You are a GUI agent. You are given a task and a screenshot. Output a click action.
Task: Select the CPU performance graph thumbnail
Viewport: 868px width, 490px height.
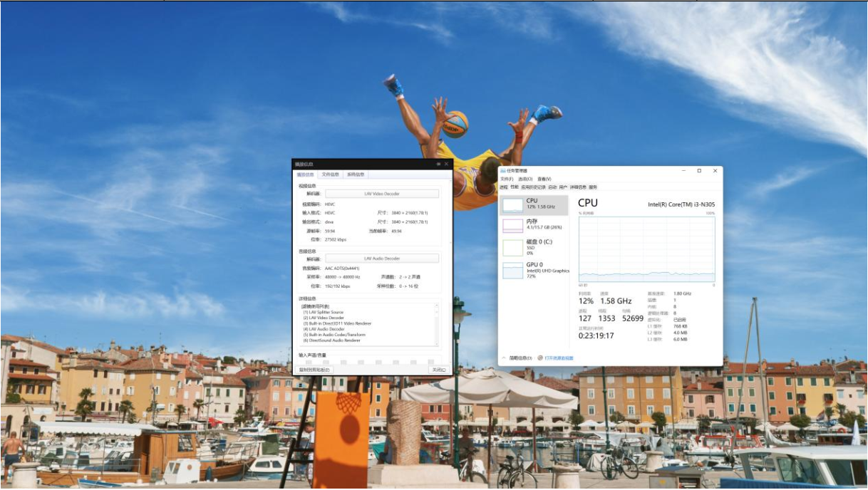click(x=512, y=205)
